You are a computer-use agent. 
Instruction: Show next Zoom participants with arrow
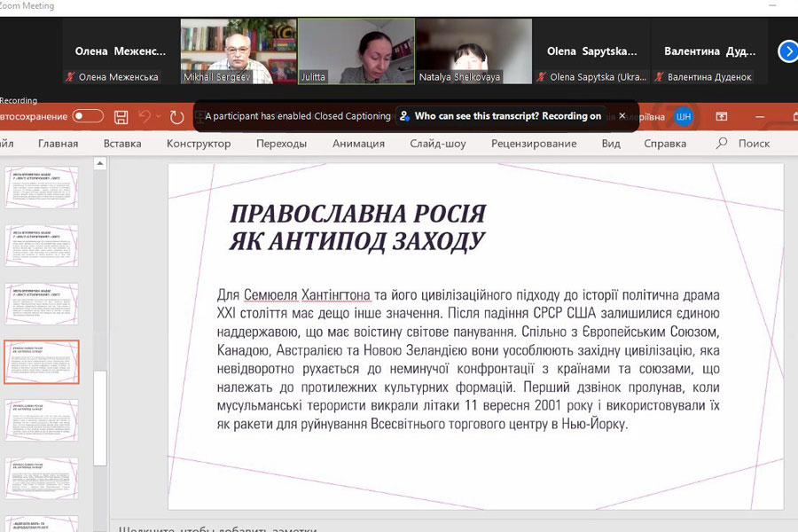[788, 51]
